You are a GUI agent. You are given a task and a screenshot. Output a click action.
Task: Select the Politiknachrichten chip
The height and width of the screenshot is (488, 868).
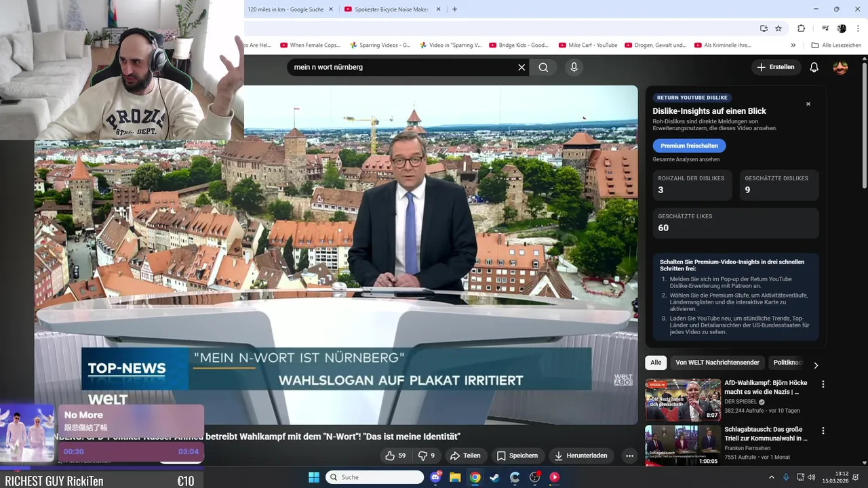tap(787, 363)
